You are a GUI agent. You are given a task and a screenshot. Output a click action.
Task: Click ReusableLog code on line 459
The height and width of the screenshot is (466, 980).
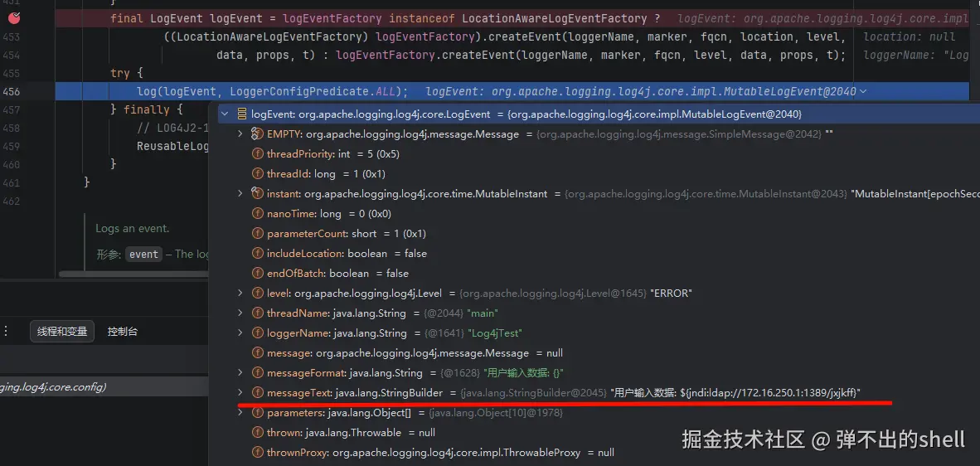(x=172, y=146)
